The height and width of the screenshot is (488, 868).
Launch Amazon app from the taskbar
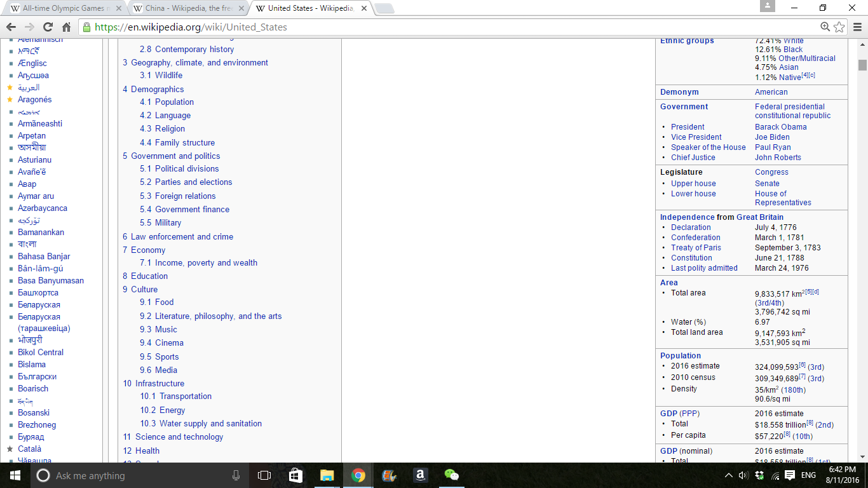pyautogui.click(x=420, y=475)
